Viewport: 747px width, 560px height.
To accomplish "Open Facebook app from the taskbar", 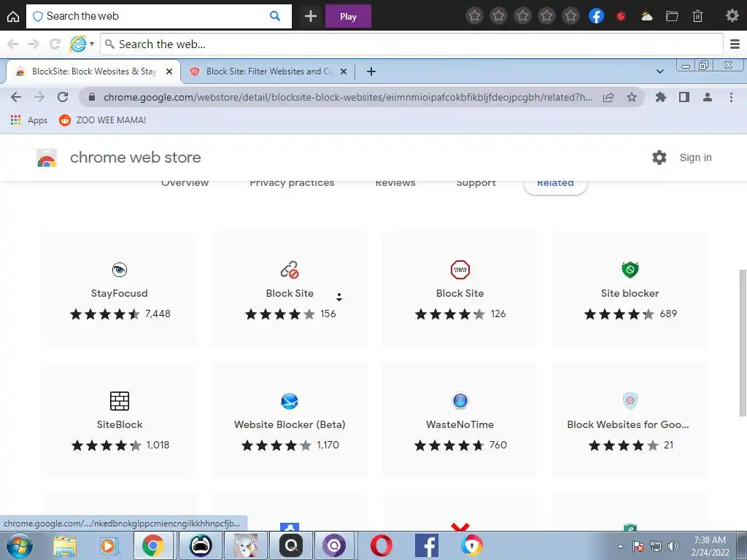I will point(426,545).
